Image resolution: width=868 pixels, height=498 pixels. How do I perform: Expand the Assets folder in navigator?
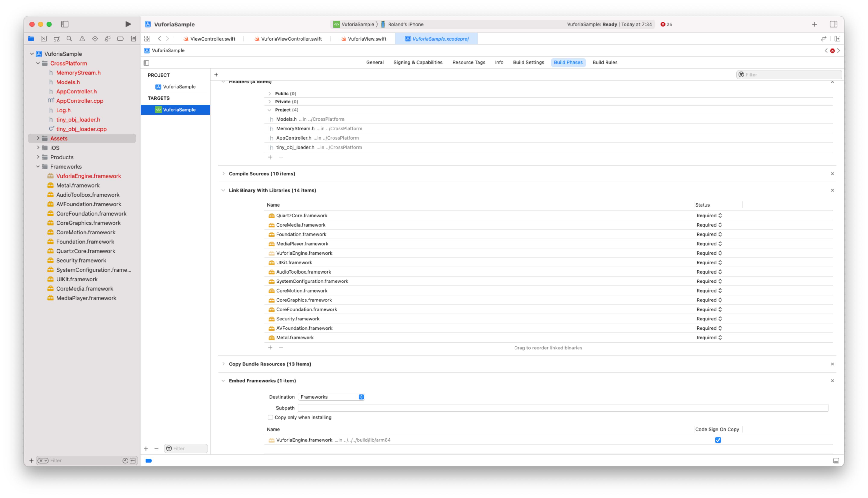(x=38, y=138)
